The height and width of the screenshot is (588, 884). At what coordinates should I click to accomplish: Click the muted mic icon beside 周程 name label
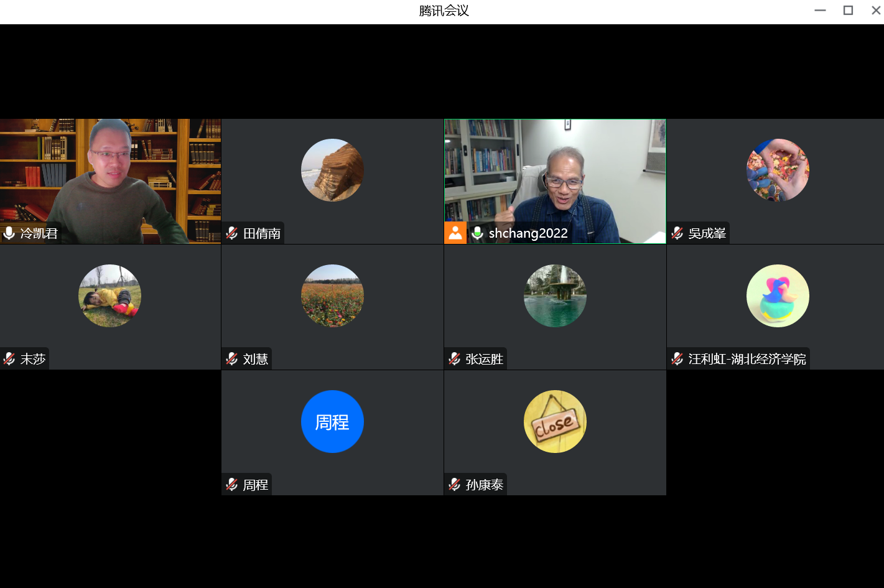(232, 485)
